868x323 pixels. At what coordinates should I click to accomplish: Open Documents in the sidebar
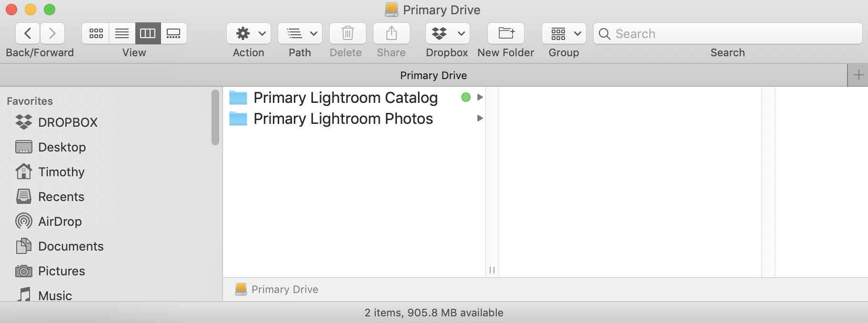point(71,246)
